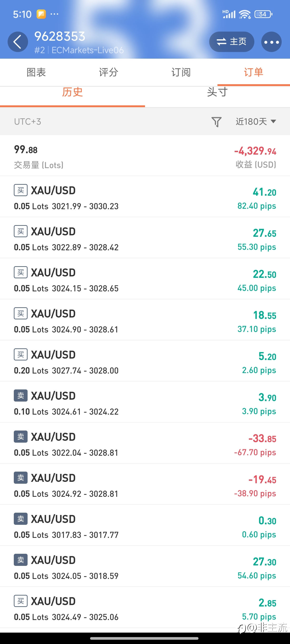Expand the 近180天 period dropdown
This screenshot has width=290, height=644.
tap(256, 122)
